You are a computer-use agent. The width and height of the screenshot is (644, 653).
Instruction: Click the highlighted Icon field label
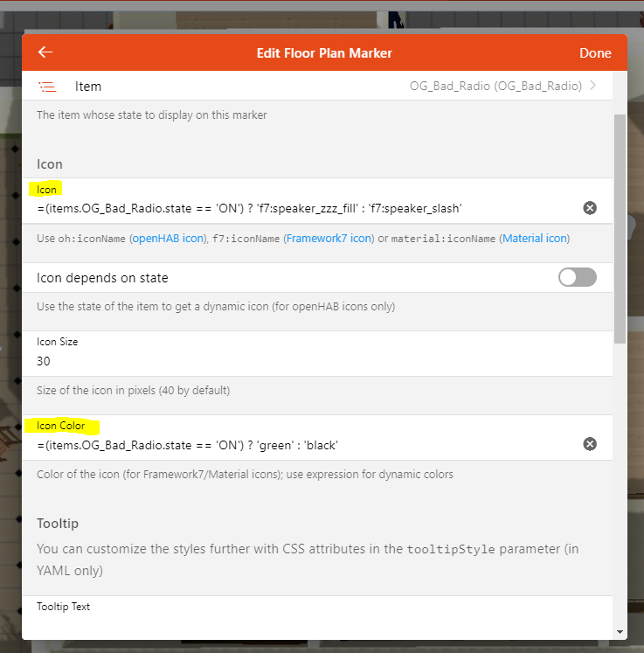45,189
